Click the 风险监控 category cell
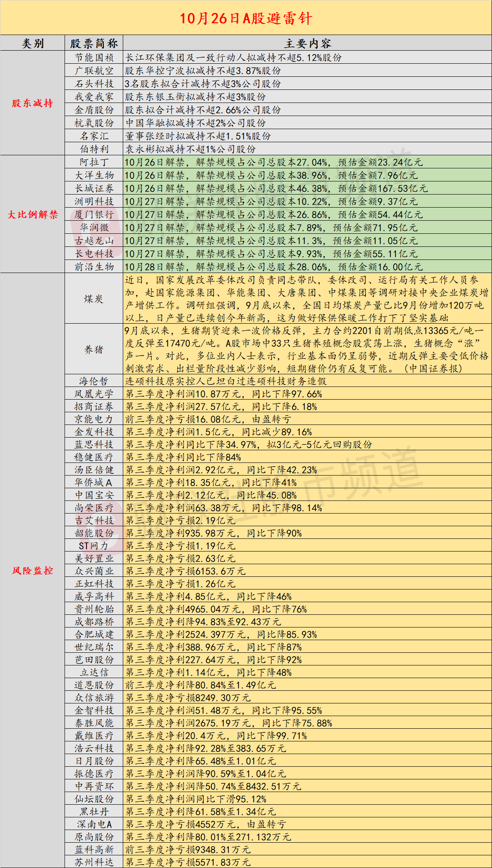This screenshot has height=868, width=492. pyautogui.click(x=32, y=571)
